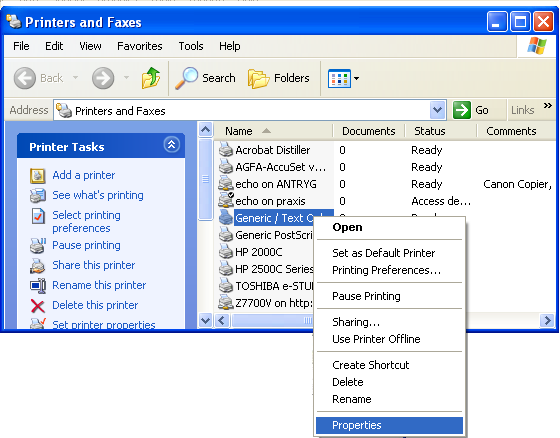Click the Share this printer icon

click(38, 265)
